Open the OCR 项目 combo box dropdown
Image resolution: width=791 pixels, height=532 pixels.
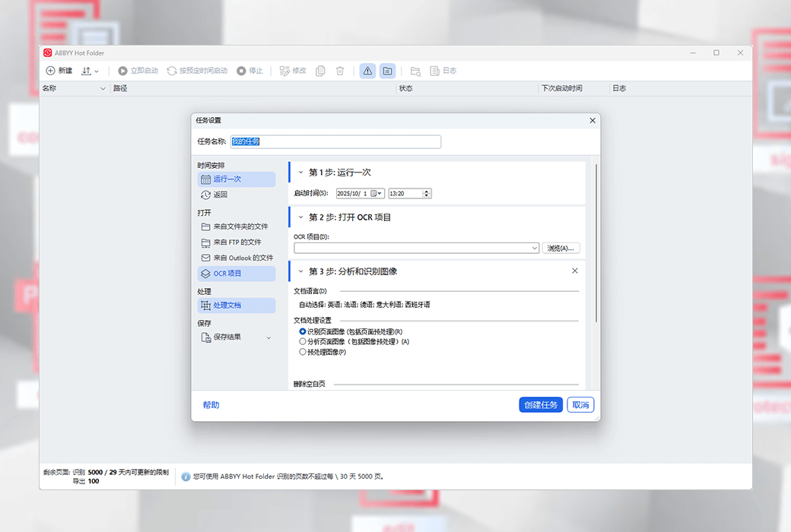(x=535, y=249)
